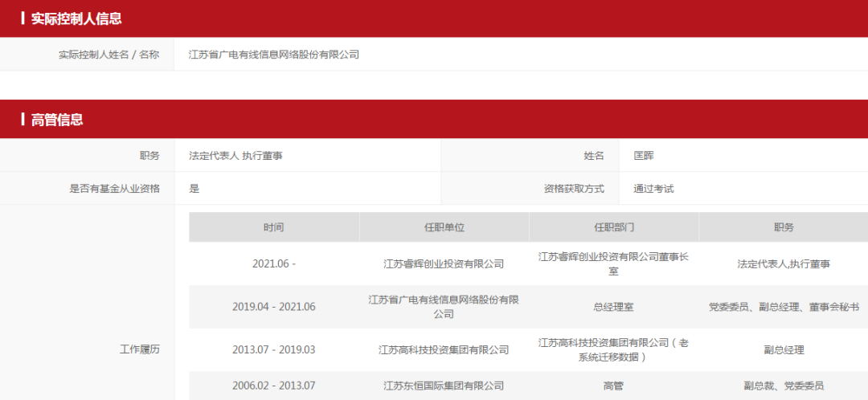
Task: Click the 任职单位 column header
Action: [444, 227]
